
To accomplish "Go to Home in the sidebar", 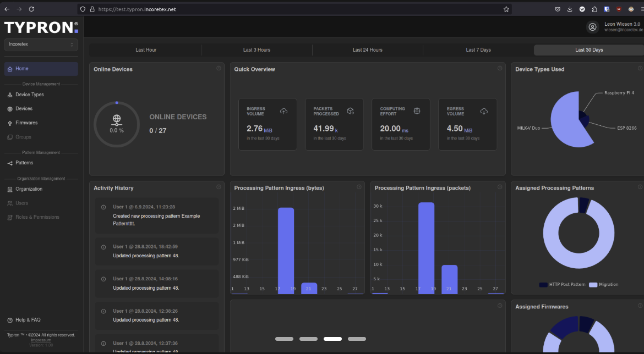I will tap(41, 69).
